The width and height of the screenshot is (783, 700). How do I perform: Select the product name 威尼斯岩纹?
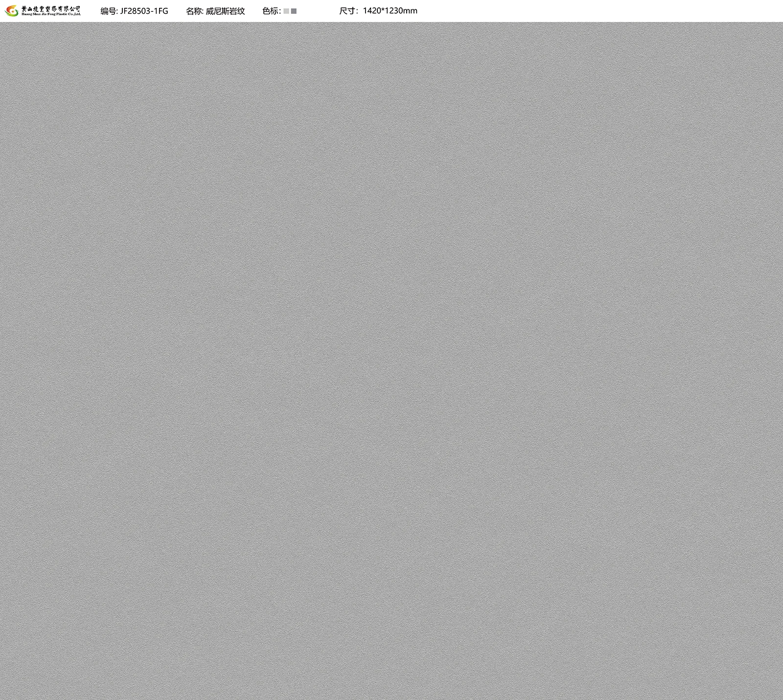pos(225,11)
